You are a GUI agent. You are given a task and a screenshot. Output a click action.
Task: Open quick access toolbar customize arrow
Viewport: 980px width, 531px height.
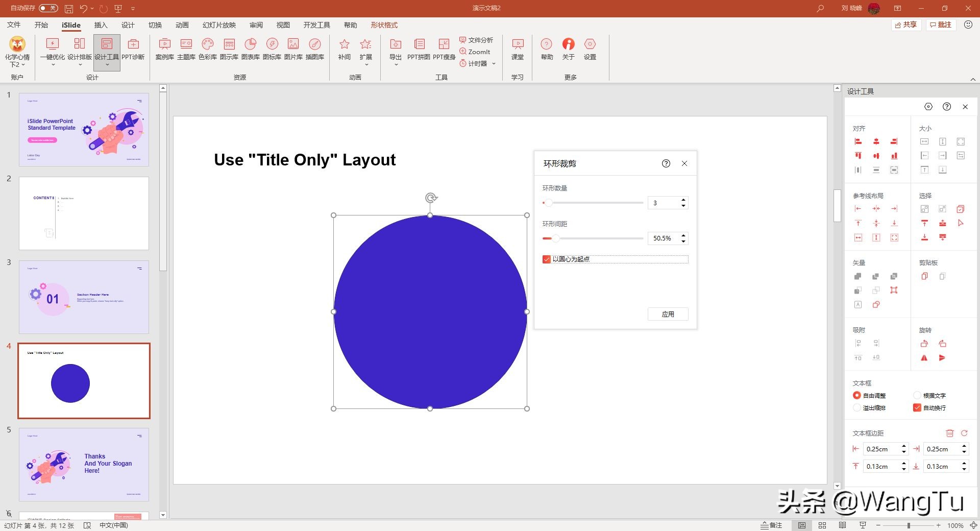tap(133, 8)
